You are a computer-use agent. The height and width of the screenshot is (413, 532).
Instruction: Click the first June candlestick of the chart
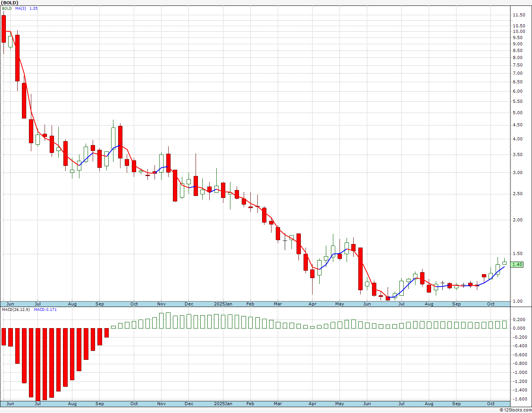(x=4, y=29)
